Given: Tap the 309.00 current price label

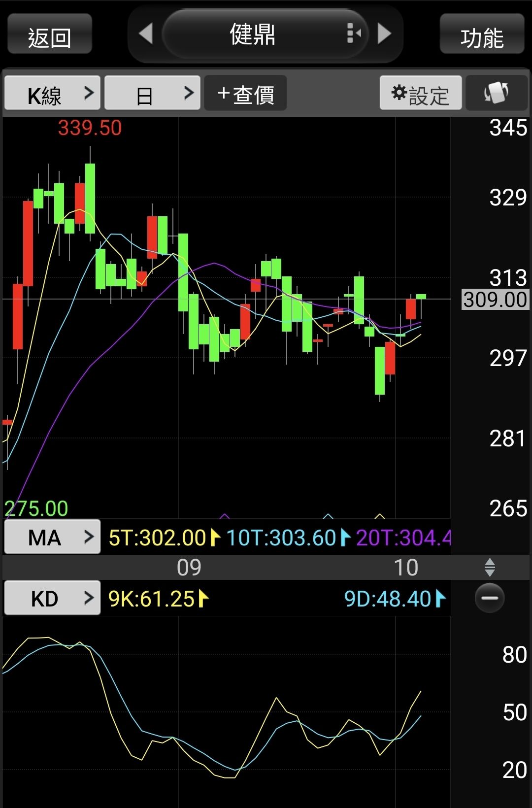Looking at the screenshot, I should point(495,300).
